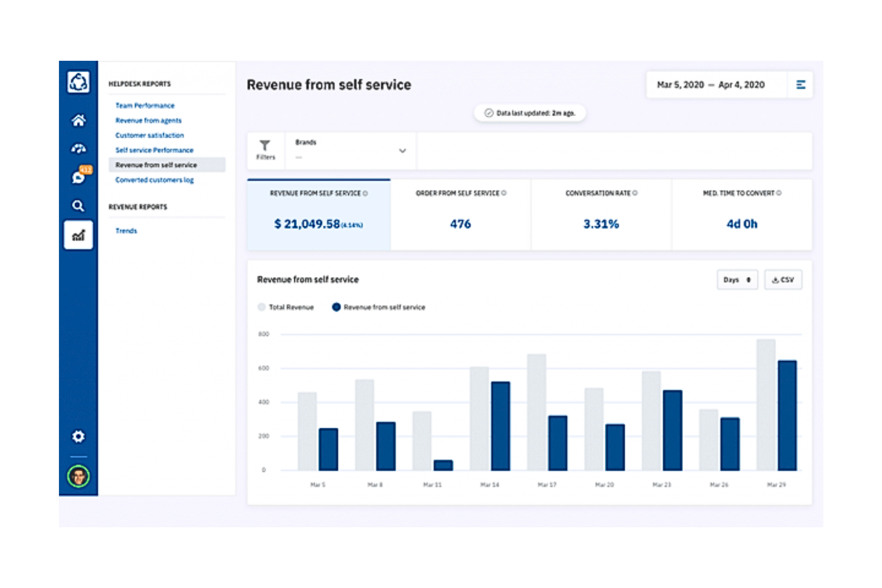Image resolution: width=882 pixels, height=588 pixels.
Task: Click info icon beside Revenue From Self Service
Action: 365,194
